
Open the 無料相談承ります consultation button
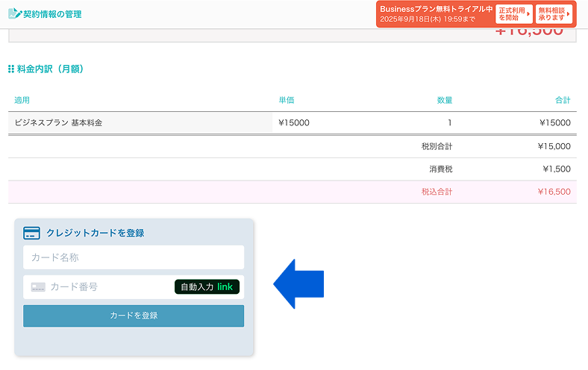click(x=554, y=13)
